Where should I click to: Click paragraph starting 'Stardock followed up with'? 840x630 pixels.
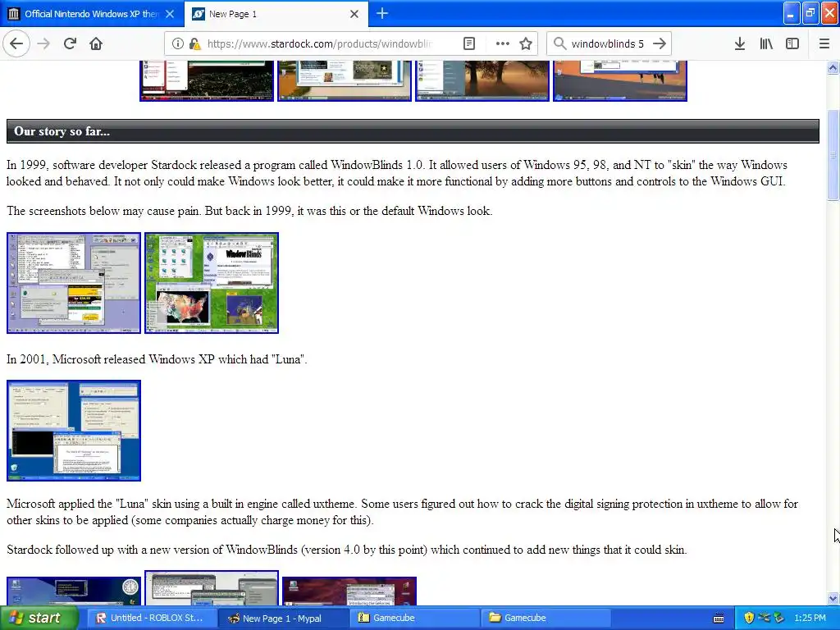[x=347, y=550]
